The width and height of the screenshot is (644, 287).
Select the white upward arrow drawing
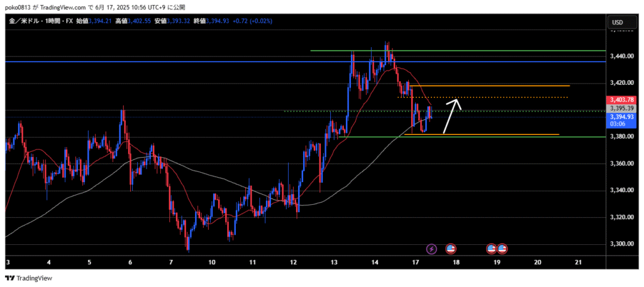(452, 116)
